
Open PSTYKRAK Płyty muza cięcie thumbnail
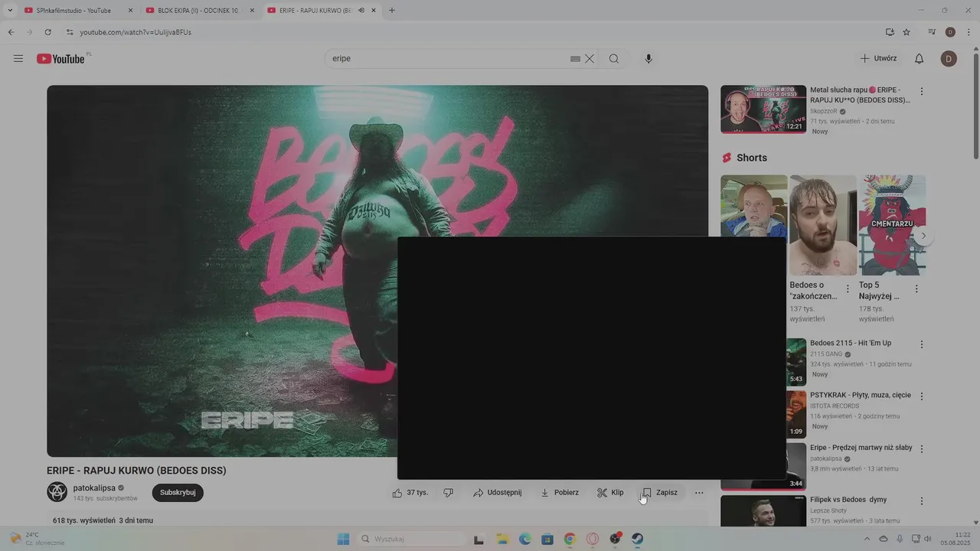pos(796,414)
